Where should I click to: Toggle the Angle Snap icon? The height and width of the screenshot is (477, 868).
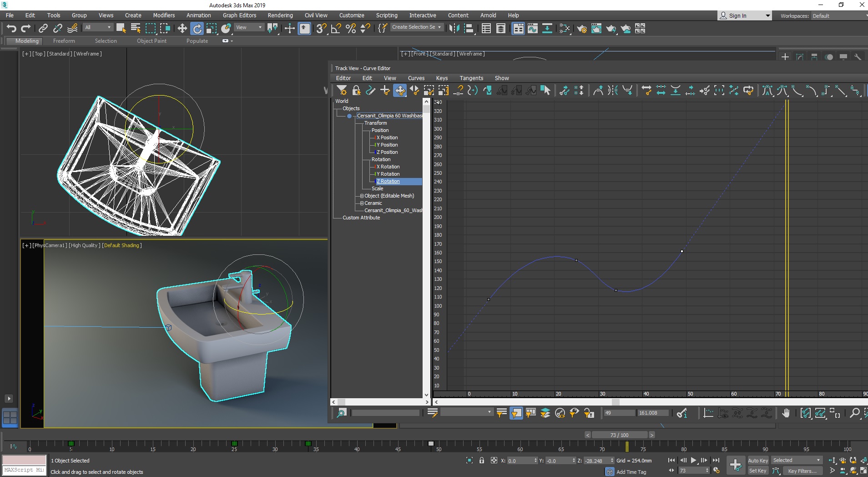pos(336,29)
